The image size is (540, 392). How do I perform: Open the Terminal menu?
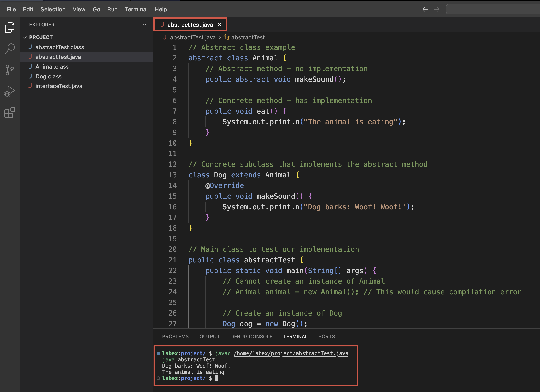point(136,9)
